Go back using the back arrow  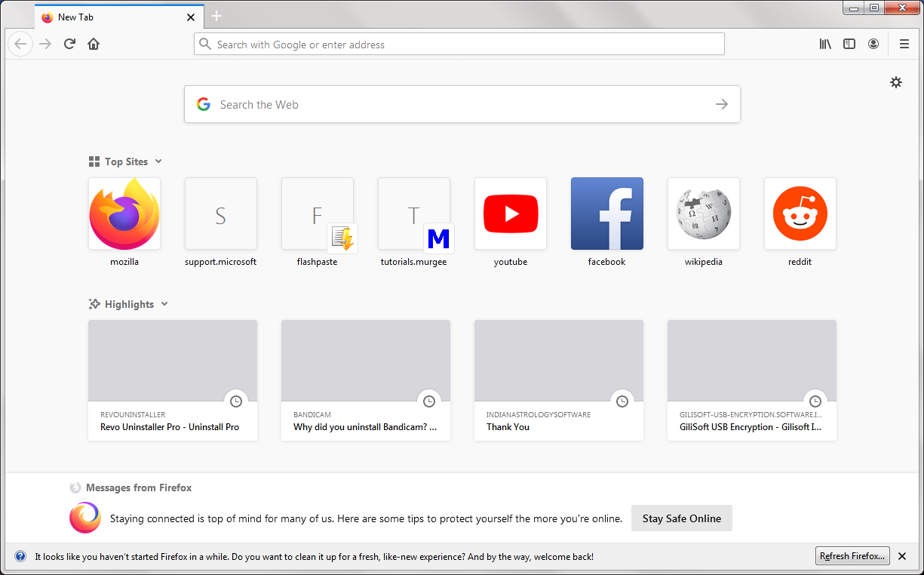coord(20,44)
